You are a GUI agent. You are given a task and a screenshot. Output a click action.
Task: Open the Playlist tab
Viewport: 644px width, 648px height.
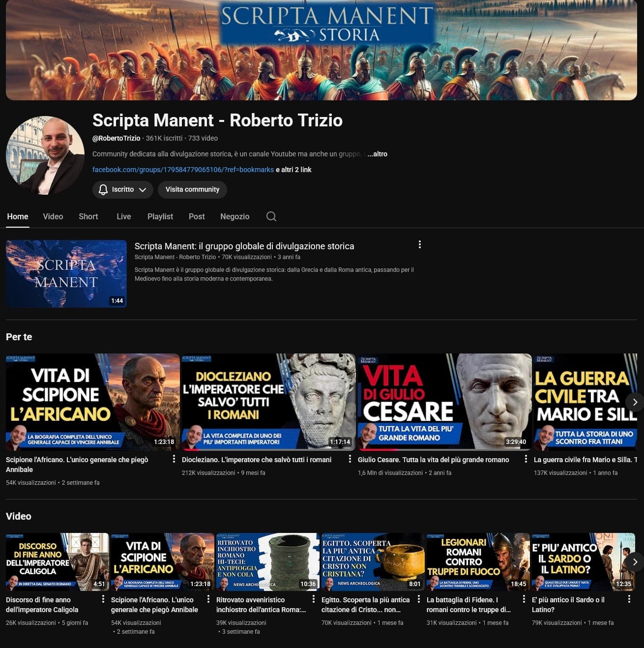click(160, 216)
